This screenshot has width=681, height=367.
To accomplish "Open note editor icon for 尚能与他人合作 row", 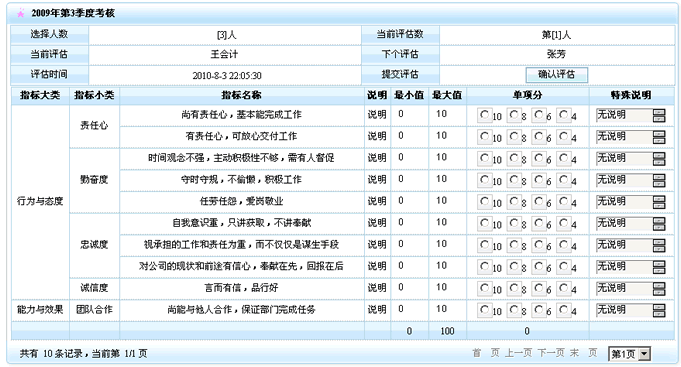I will [659, 311].
